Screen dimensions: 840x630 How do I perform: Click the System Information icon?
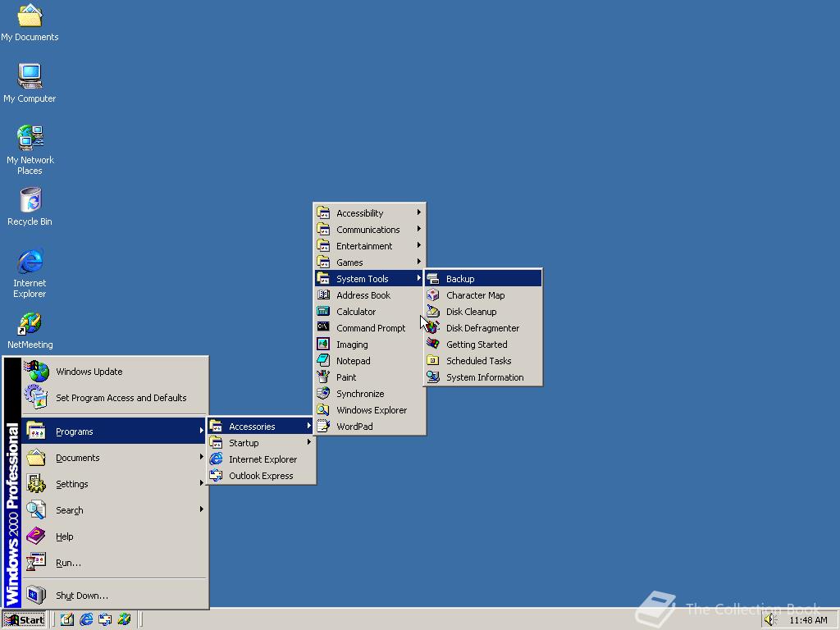pyautogui.click(x=433, y=377)
